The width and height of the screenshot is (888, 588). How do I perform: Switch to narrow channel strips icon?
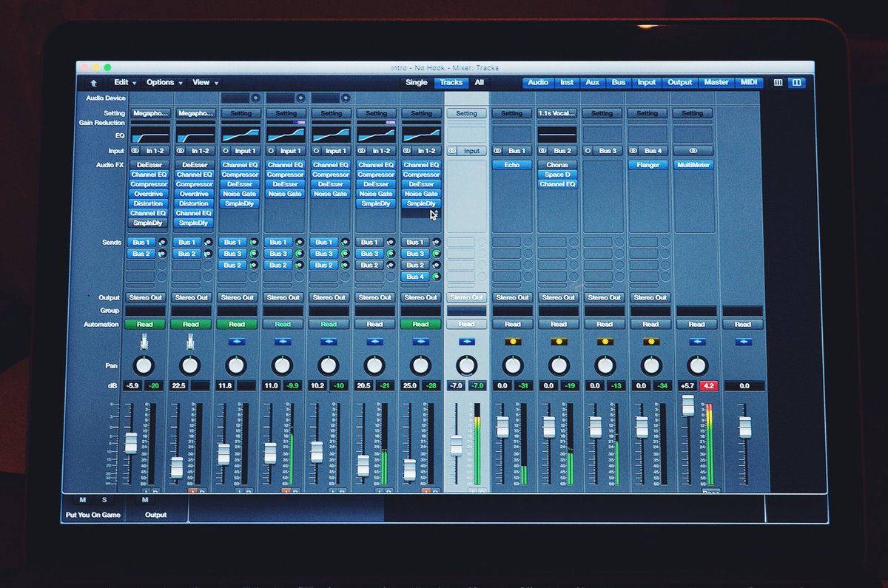coord(778,83)
